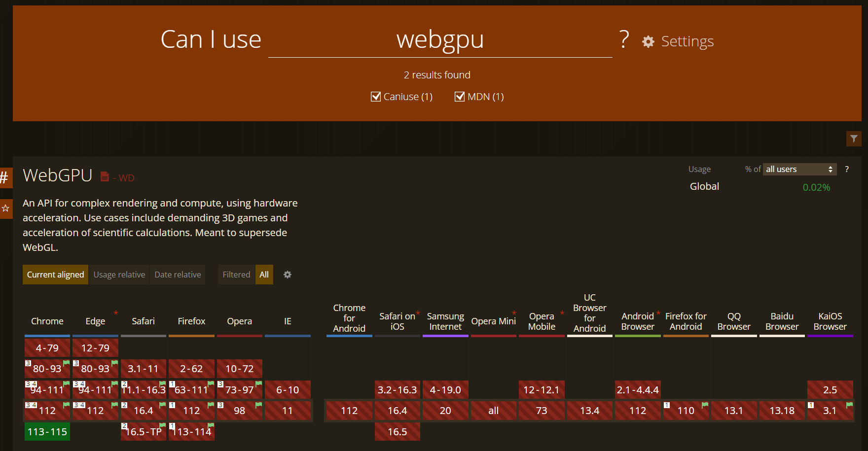Click Opera 98 current version cell
This screenshot has height=451, width=868.
(240, 411)
